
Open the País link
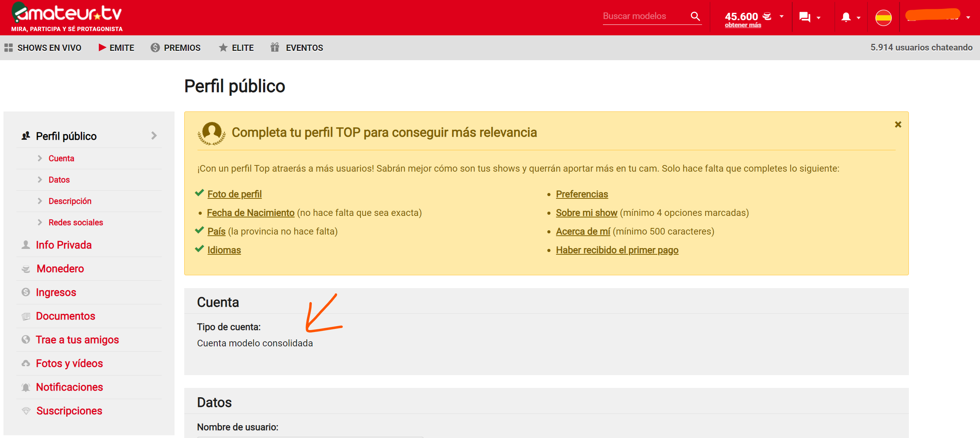(x=217, y=231)
